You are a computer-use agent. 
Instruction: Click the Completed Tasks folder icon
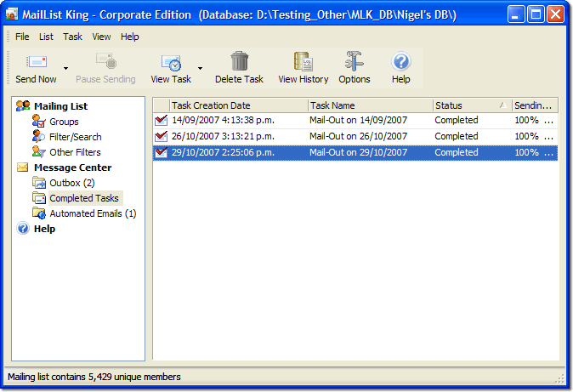(x=39, y=197)
